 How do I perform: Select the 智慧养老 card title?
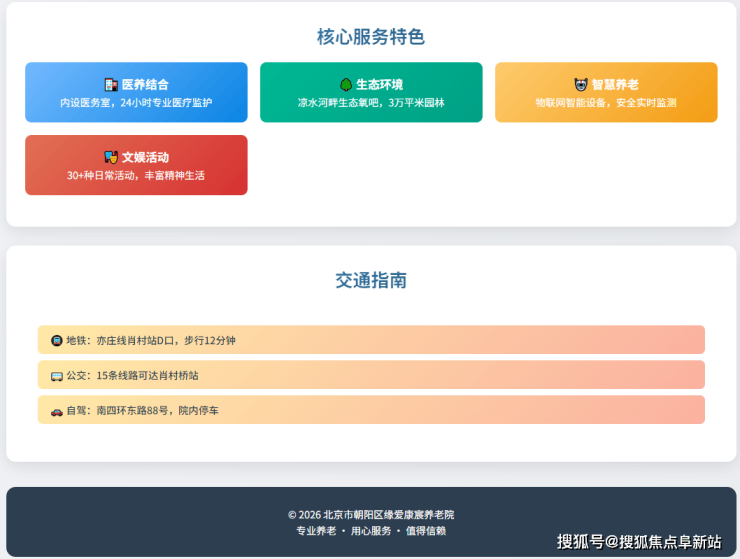click(x=615, y=85)
